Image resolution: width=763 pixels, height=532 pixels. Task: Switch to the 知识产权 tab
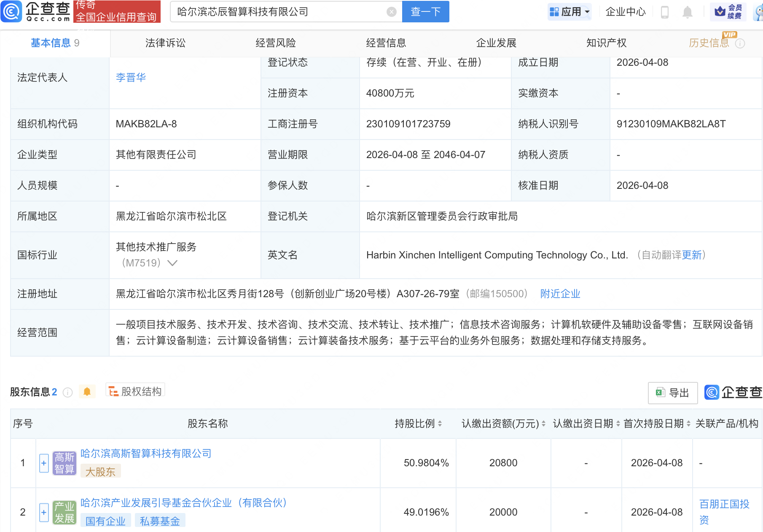point(606,43)
